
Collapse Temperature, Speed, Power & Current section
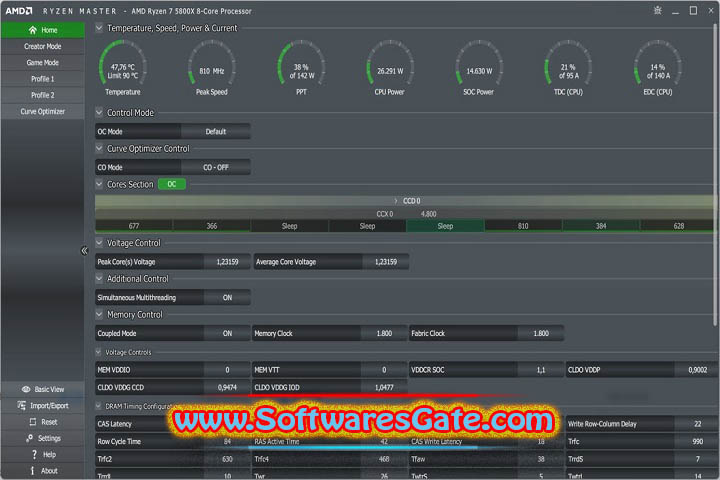[x=99, y=28]
